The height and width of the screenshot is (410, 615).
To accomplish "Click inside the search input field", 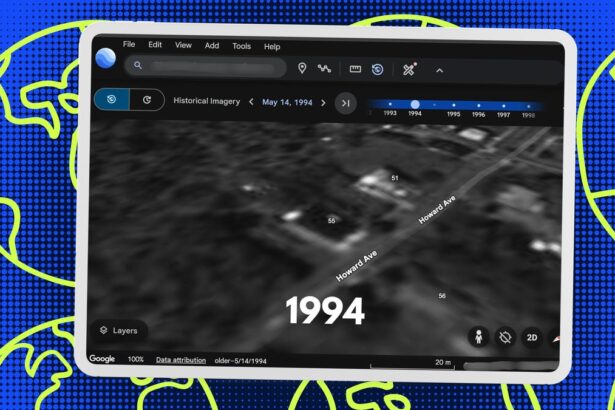I will tap(206, 67).
